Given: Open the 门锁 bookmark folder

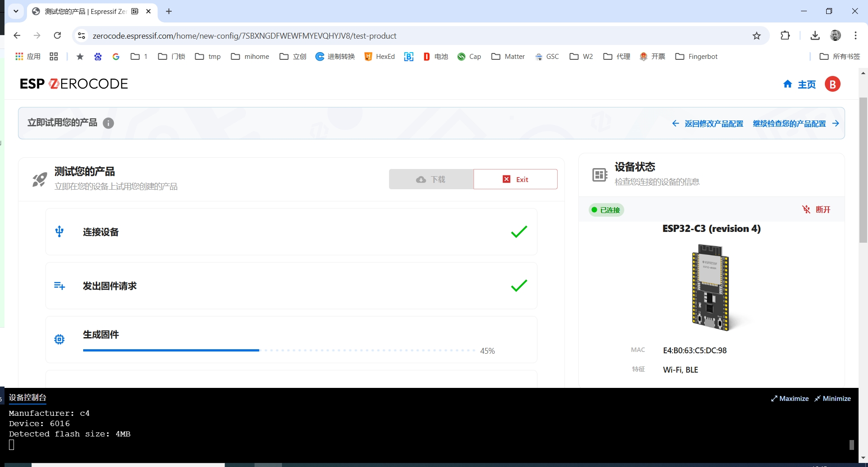Looking at the screenshot, I should pos(171,57).
